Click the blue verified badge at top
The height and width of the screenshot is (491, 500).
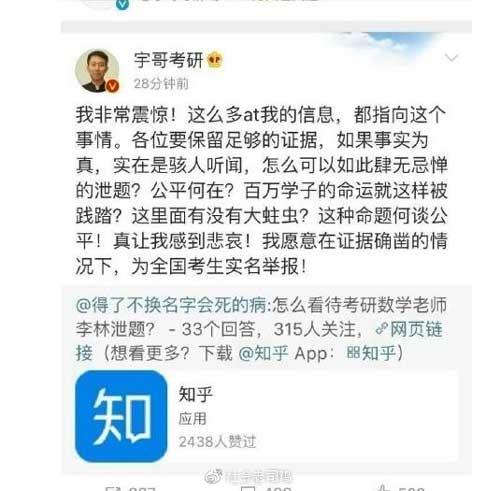point(122,4)
